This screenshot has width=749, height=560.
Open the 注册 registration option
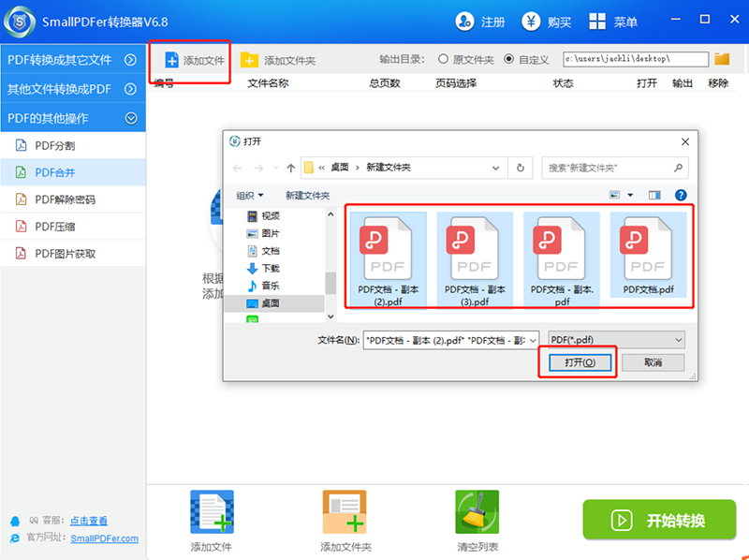point(479,22)
